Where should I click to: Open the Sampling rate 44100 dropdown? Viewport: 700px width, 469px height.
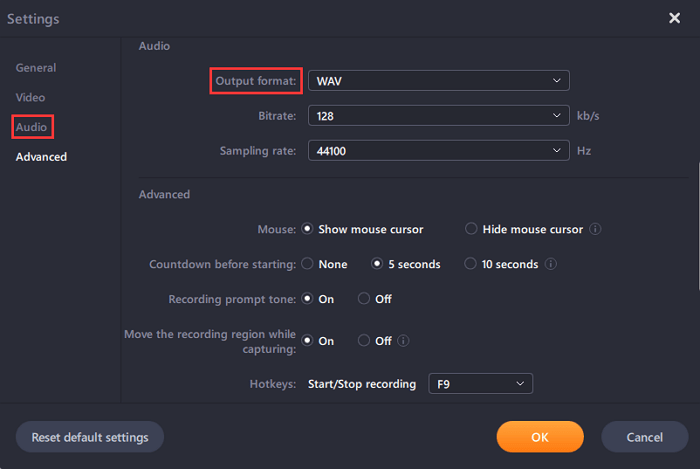coord(438,151)
